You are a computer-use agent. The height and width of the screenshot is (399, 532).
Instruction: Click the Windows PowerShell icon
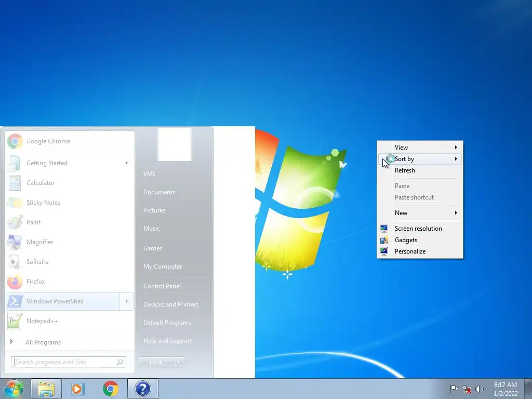15,301
